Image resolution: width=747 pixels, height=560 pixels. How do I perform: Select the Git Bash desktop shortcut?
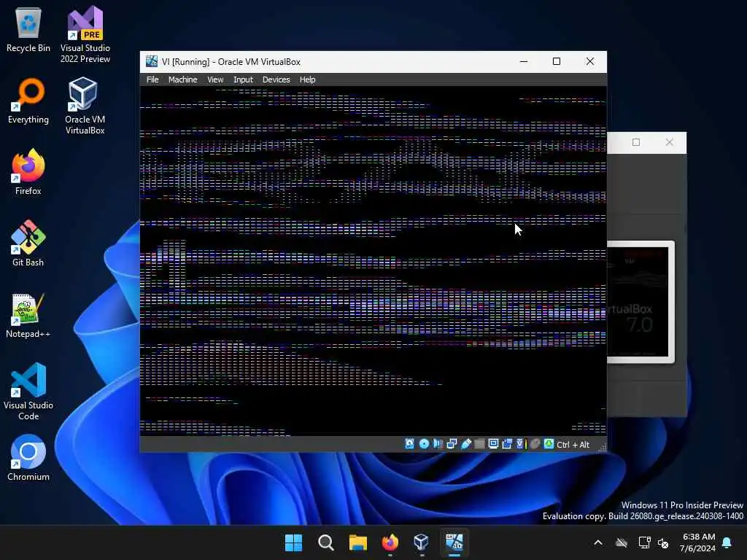click(x=28, y=244)
